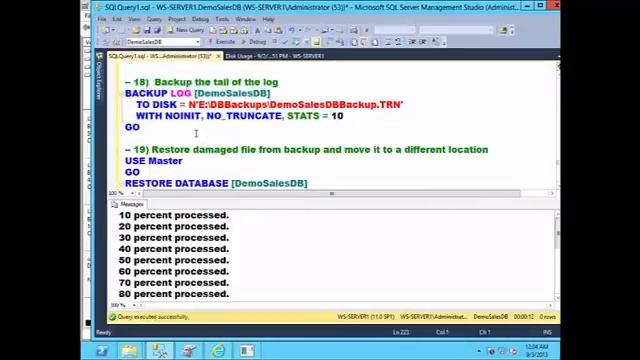Switch to the Disk Usage tab
Image resolution: width=640 pixels, height=360 pixels.
point(275,56)
